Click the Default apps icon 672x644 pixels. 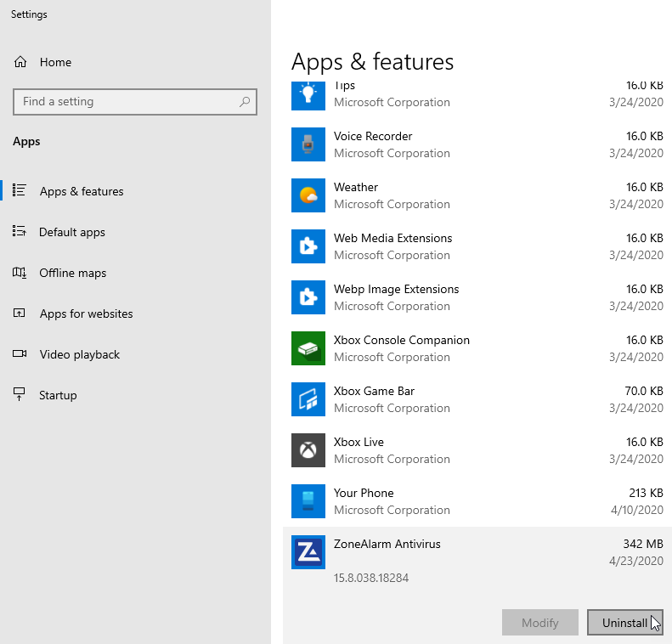tap(20, 231)
